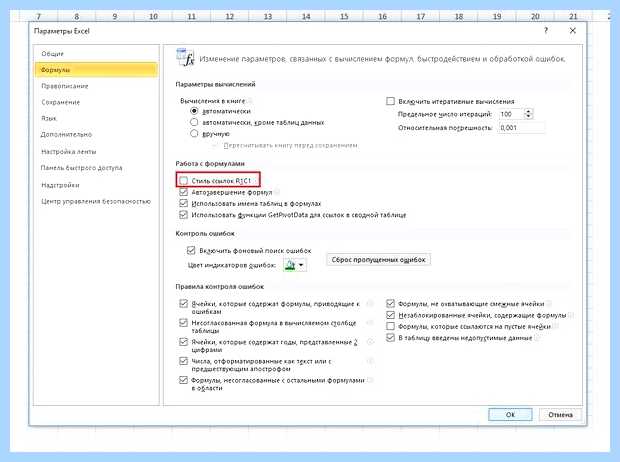Image resolution: width=620 pixels, height=462 pixels.
Task: Decrease the iterations count with down arrow
Action: pos(529,116)
